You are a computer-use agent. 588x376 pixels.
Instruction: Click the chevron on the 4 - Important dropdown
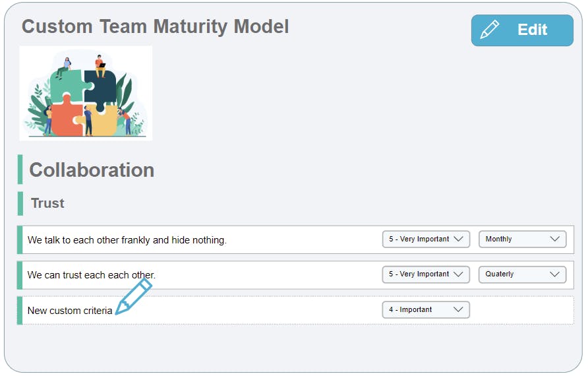click(x=458, y=309)
